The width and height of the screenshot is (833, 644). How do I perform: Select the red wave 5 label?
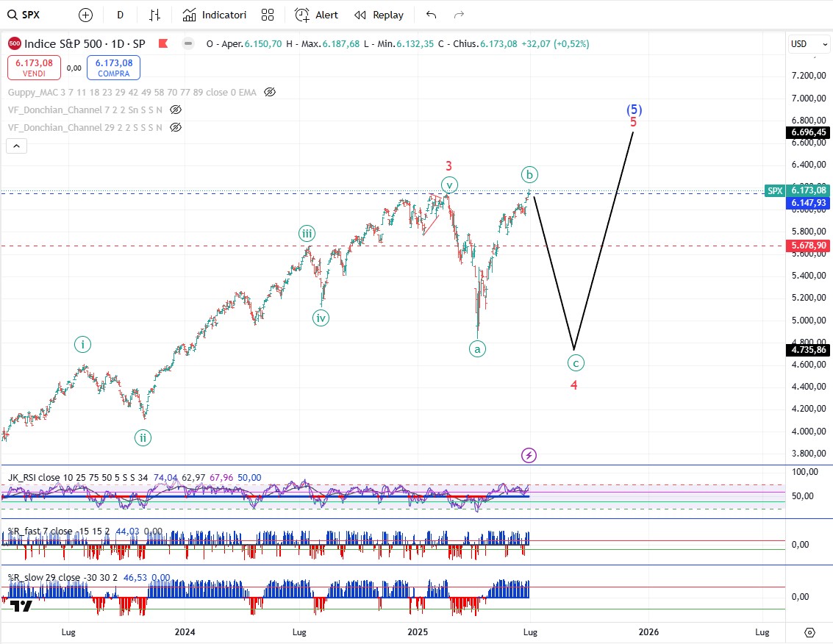coord(633,122)
